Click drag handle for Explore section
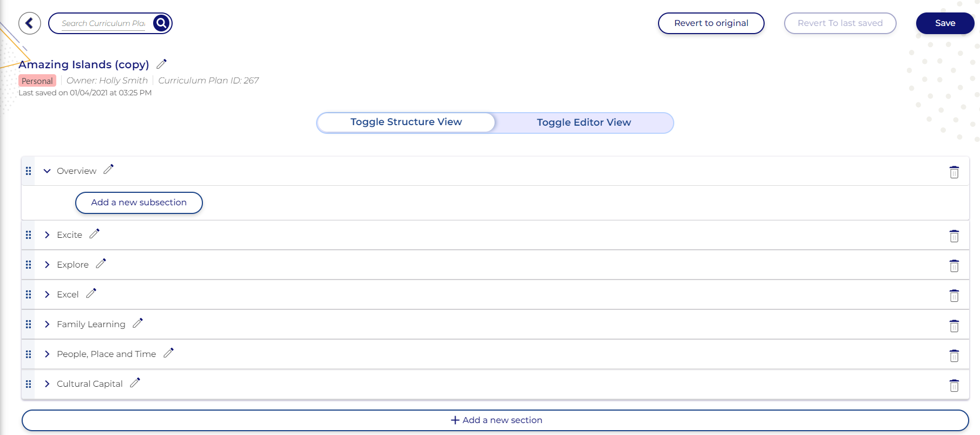980x435 pixels. [x=29, y=265]
